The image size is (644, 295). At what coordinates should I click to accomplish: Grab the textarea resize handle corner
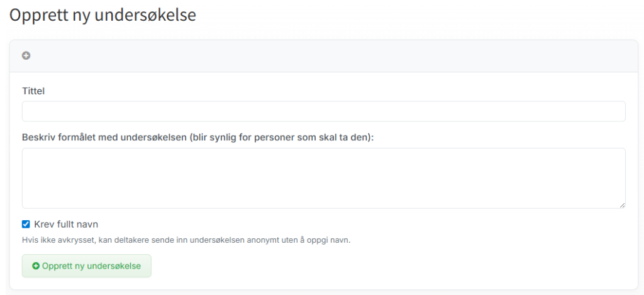pyautogui.click(x=621, y=204)
